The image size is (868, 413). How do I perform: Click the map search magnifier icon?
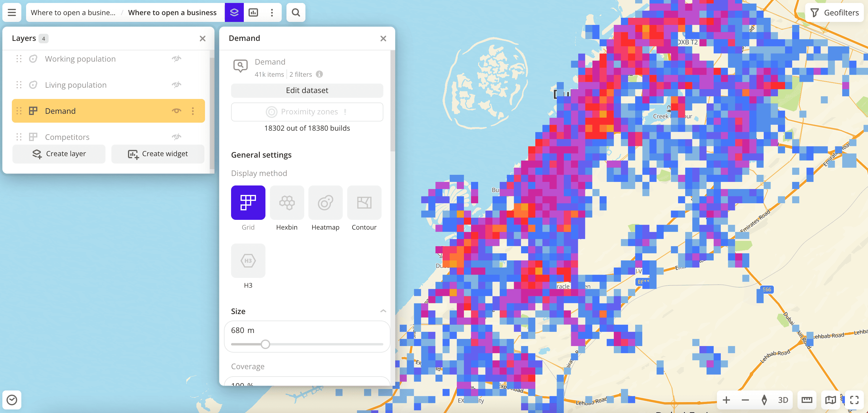tap(296, 12)
